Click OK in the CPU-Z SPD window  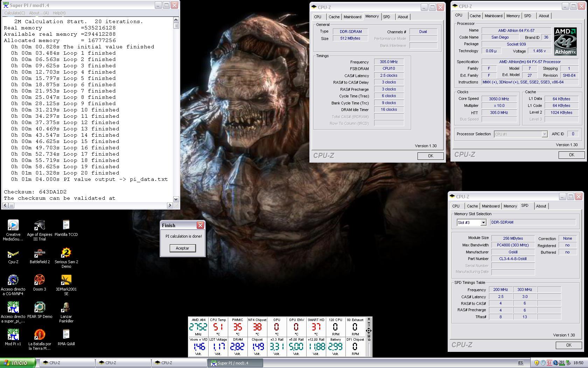tap(568, 345)
